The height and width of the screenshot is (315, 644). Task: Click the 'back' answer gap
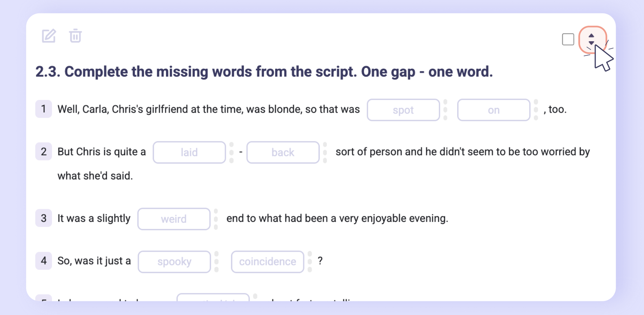[x=283, y=152]
